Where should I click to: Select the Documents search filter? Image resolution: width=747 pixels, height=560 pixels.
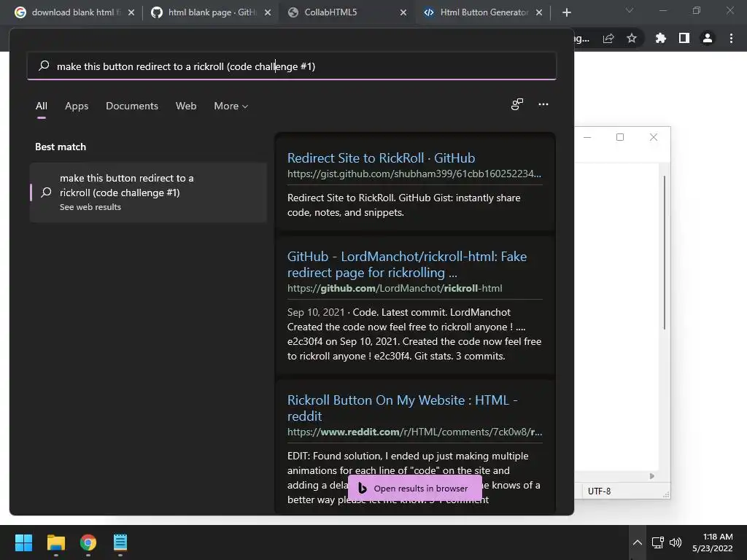pos(132,106)
